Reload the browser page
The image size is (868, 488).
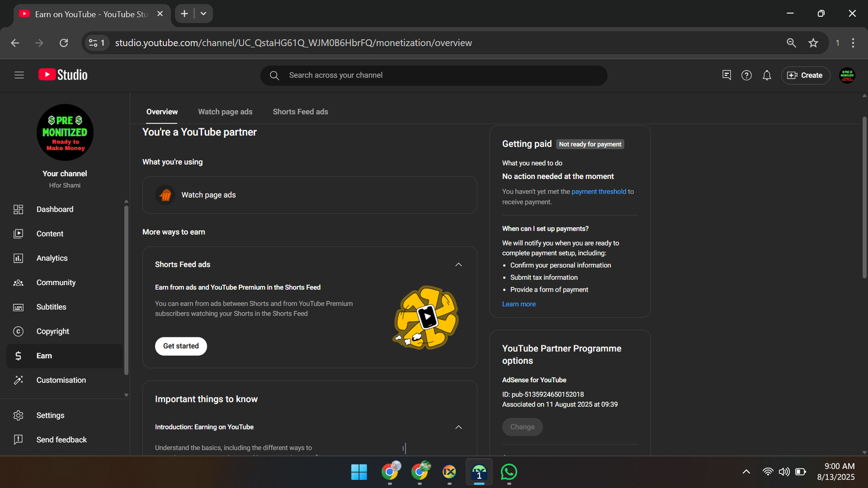(x=63, y=43)
